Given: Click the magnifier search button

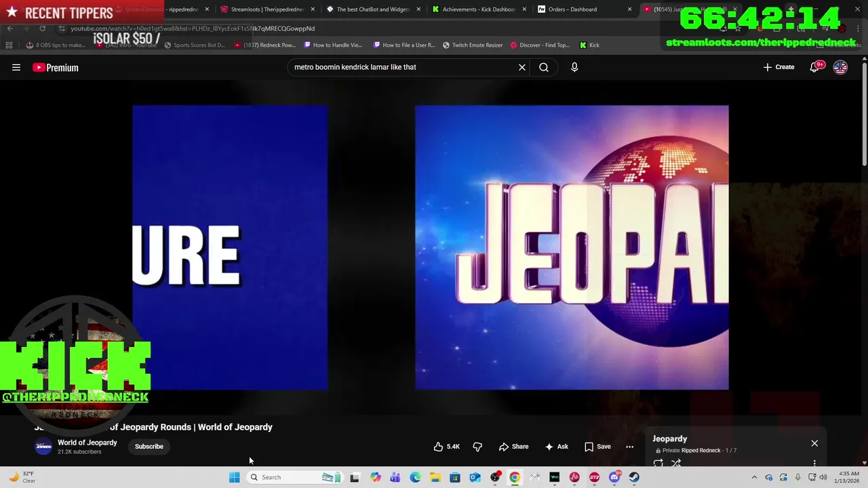Looking at the screenshot, I should pos(544,67).
